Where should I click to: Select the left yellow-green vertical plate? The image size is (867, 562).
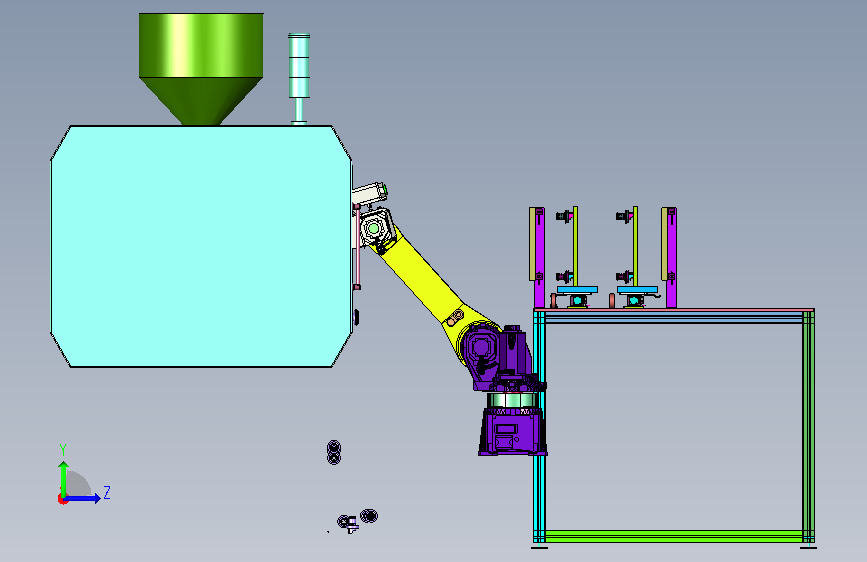(x=576, y=246)
